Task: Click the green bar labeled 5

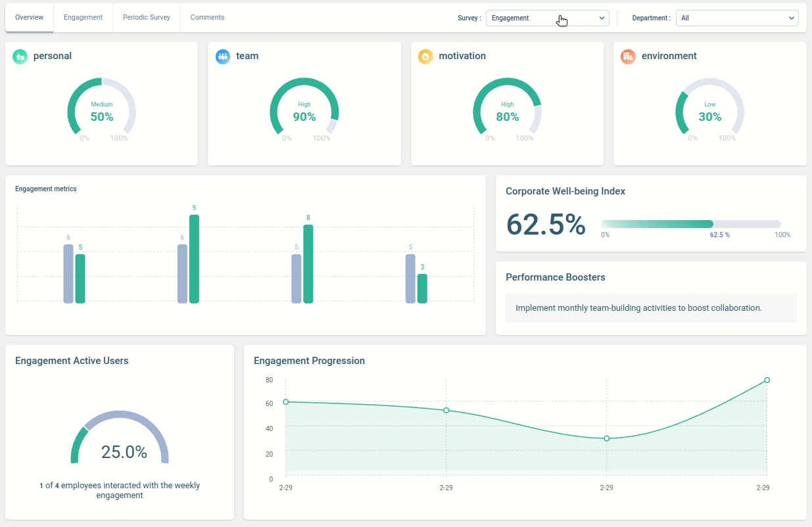Action: (80, 279)
